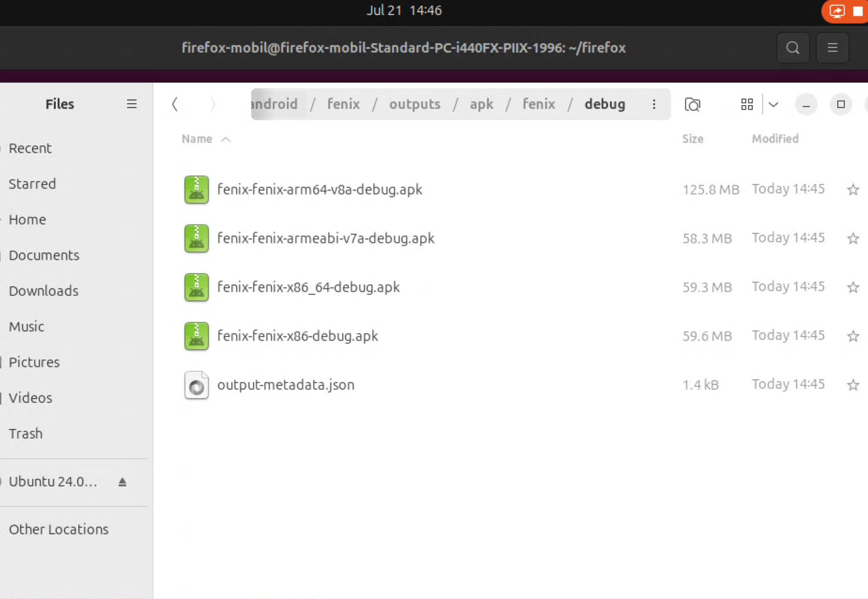Click the output-metadata.json file icon
This screenshot has width=868, height=599.
[x=197, y=385]
